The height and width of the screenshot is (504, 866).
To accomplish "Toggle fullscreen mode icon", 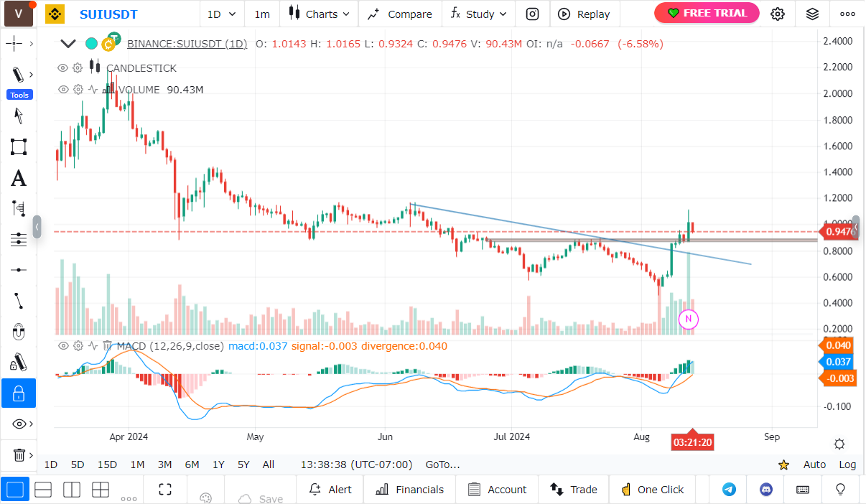I will pos(165,490).
